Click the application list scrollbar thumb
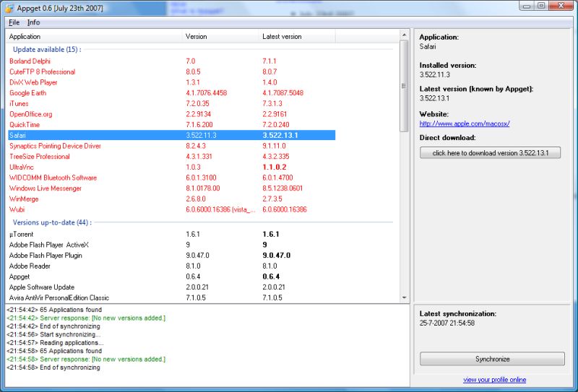This screenshot has height=392, width=578. pos(405,86)
